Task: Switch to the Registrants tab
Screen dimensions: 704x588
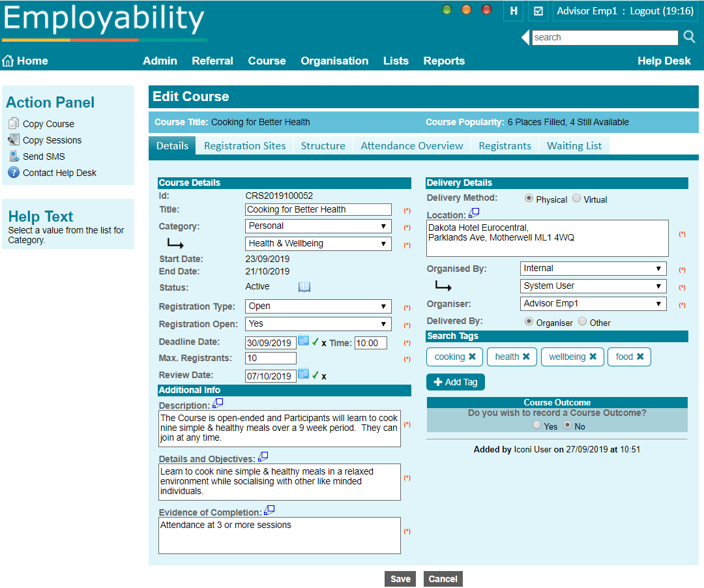Action: coord(505,145)
